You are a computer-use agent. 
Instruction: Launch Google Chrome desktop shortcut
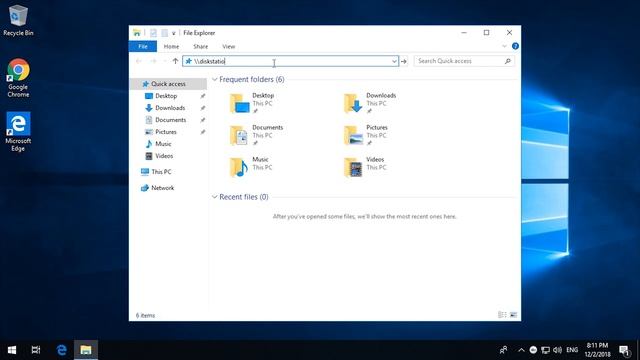point(18,78)
